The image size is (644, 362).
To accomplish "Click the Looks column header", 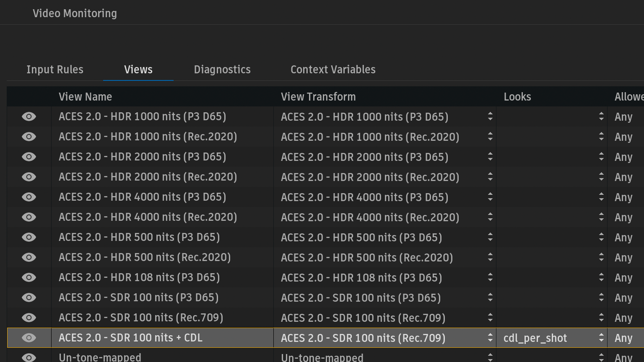I will pyautogui.click(x=517, y=97).
